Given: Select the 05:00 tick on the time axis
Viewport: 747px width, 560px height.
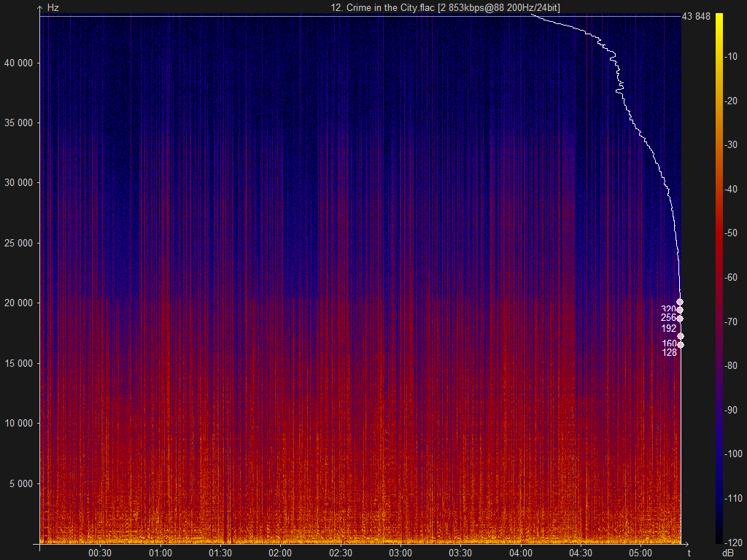Looking at the screenshot, I should click(x=640, y=553).
